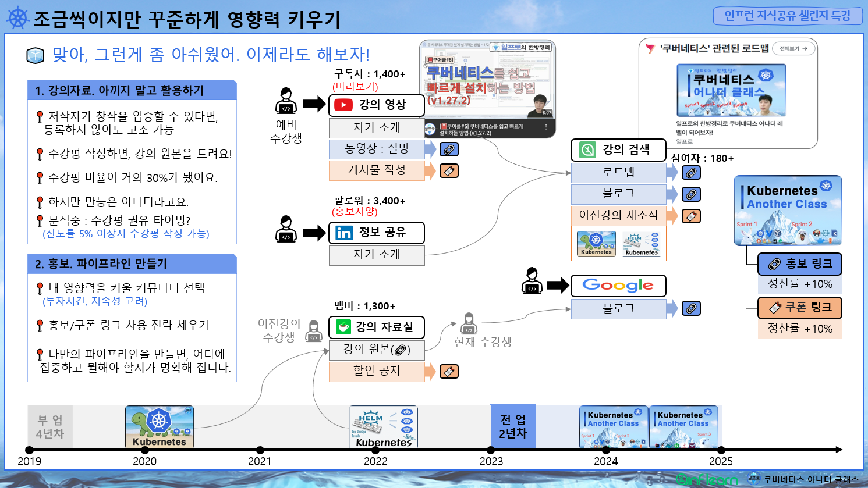The image size is (868, 488).
Task: Click the 2019 timeline marker
Action: click(30, 450)
